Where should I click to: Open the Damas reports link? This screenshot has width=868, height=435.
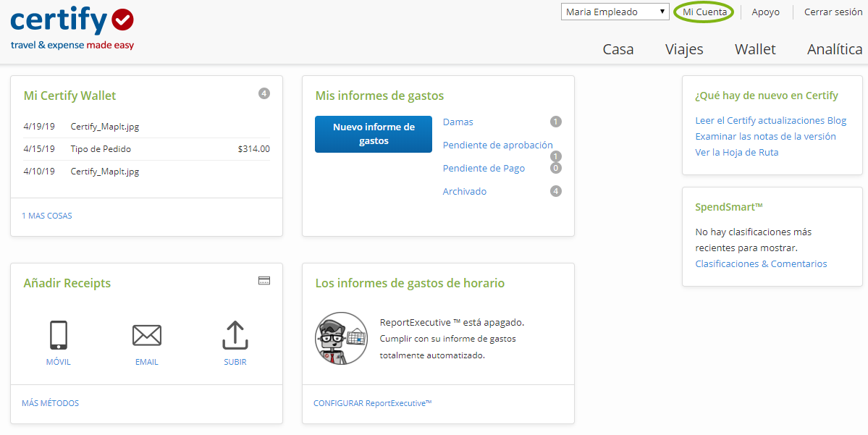click(458, 122)
